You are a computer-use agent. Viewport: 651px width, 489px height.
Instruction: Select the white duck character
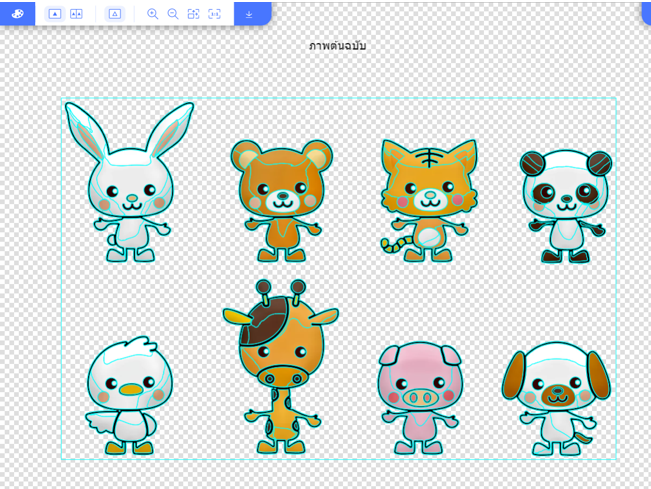(129, 395)
